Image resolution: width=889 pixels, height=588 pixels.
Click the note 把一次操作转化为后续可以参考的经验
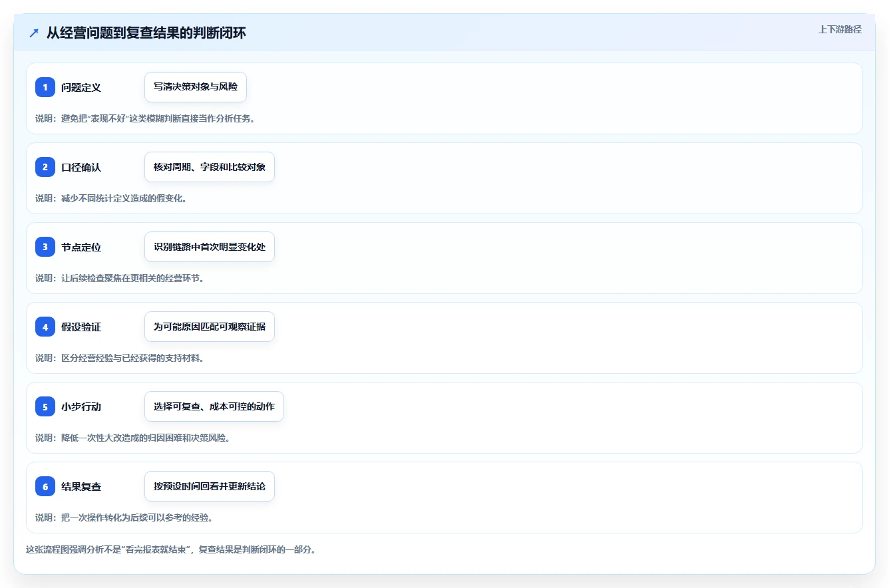(124, 517)
